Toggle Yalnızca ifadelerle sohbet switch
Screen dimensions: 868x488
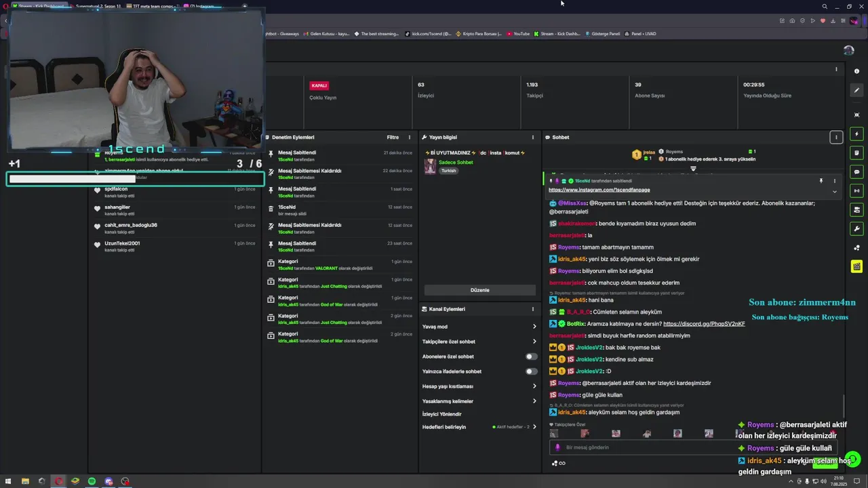coord(532,371)
